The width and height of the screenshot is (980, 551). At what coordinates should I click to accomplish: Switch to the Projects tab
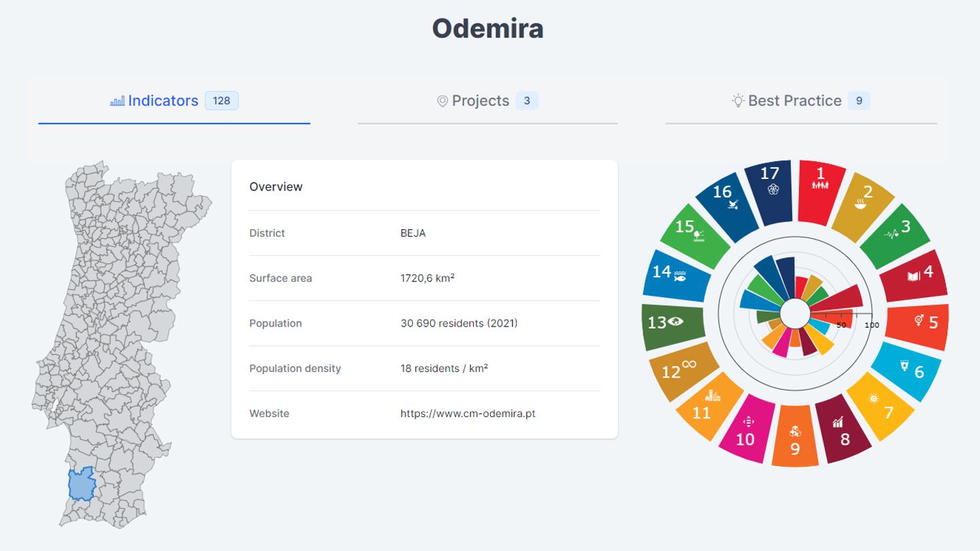pos(480,101)
